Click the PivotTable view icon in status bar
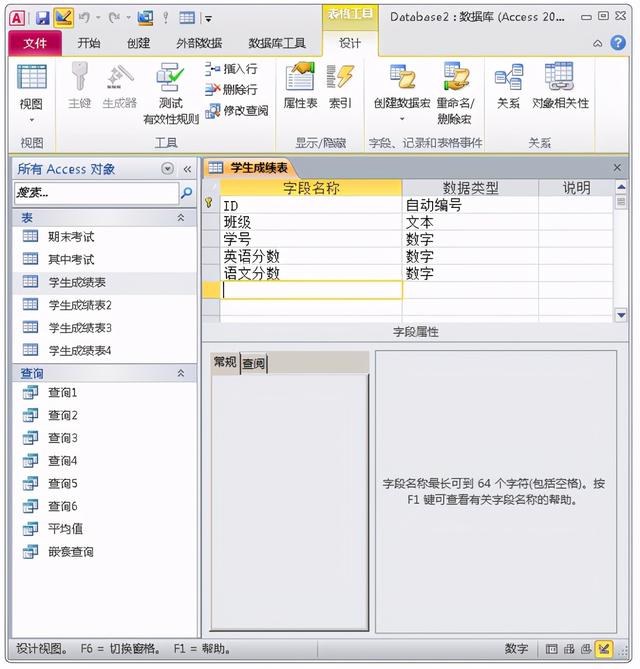Screen dimensions: 640x669 tap(569, 649)
